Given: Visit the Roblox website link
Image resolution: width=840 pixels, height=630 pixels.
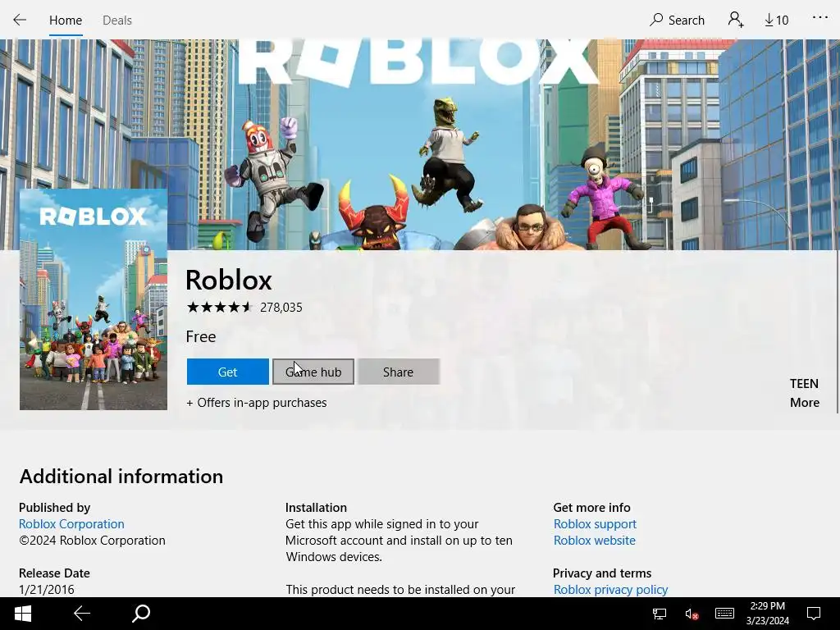Looking at the screenshot, I should point(594,540).
